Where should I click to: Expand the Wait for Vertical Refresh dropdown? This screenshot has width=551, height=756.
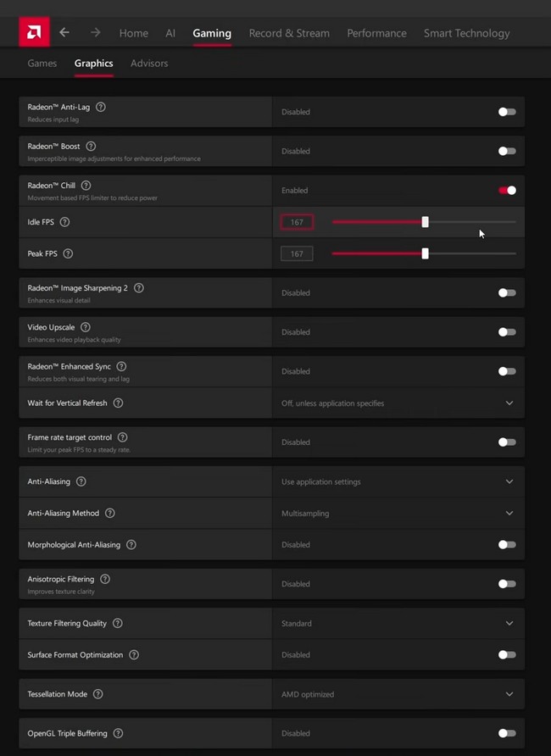click(x=509, y=403)
